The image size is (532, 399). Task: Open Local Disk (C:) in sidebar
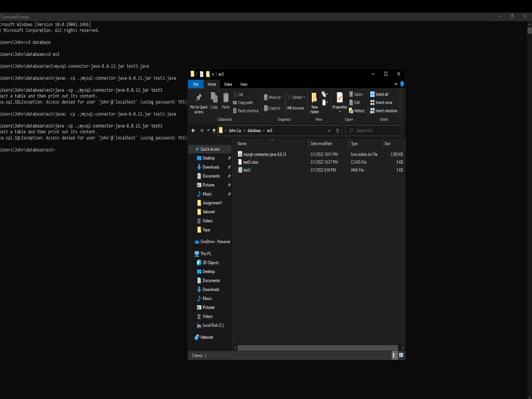[x=210, y=325]
